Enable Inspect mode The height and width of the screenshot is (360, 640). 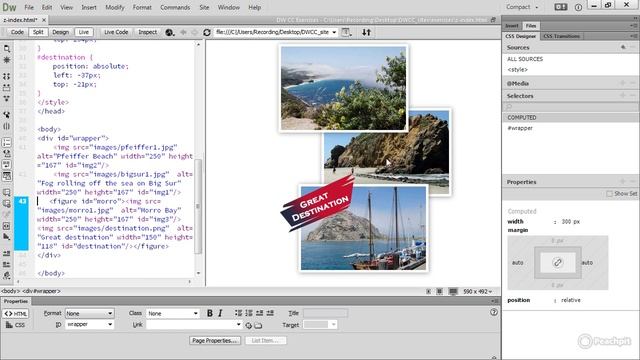tap(147, 32)
